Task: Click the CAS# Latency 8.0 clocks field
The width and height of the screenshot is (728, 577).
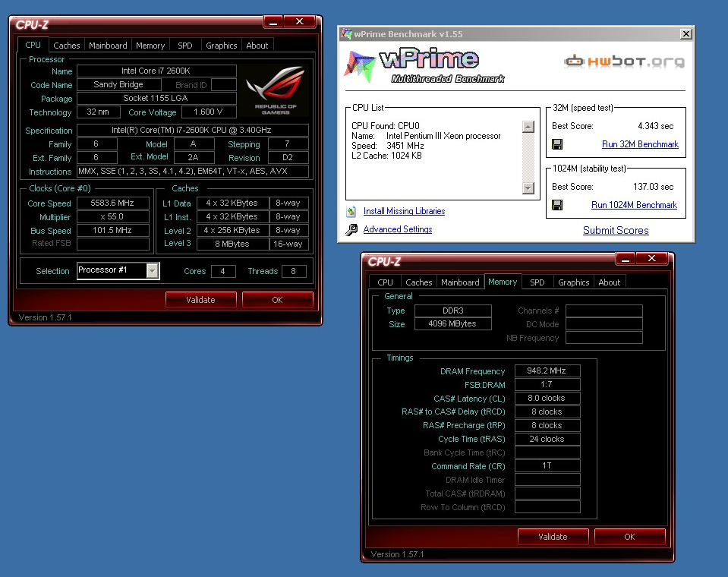Action: [547, 399]
